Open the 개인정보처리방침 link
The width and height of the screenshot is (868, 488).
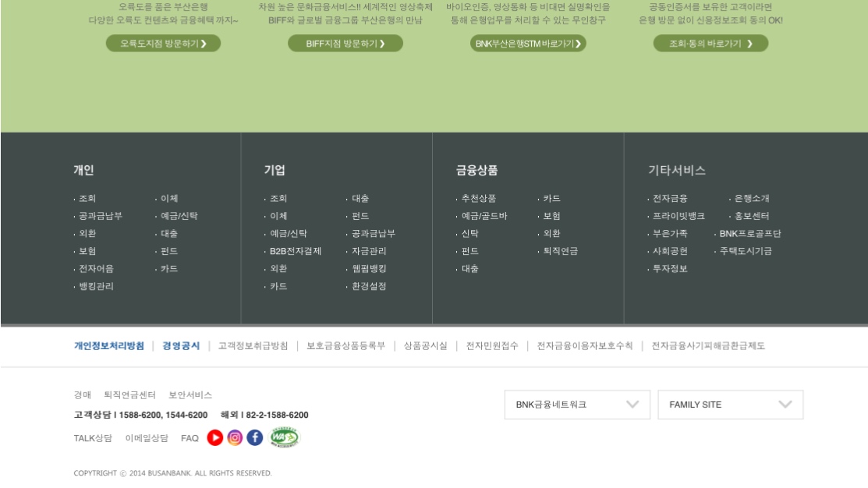click(x=109, y=346)
